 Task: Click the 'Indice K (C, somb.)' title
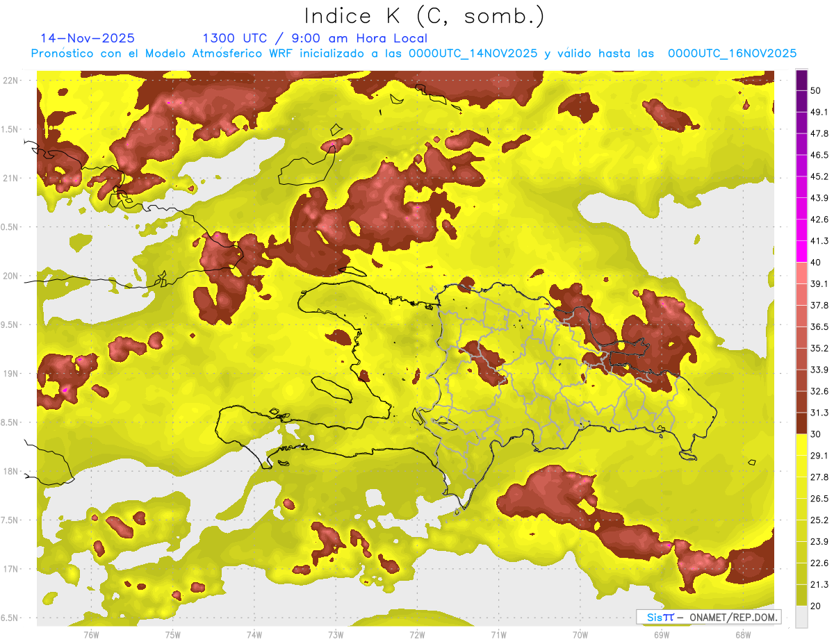pos(424,16)
